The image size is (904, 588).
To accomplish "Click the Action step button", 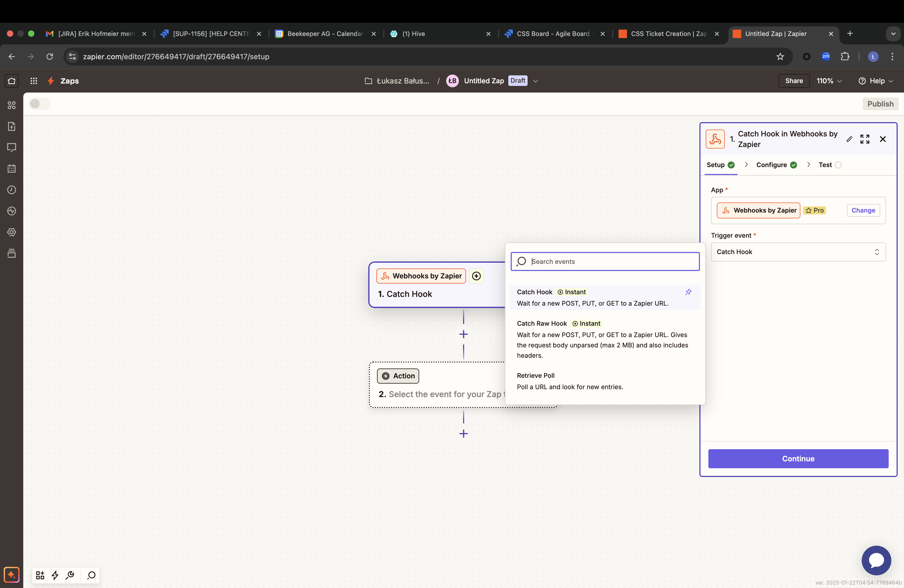I will pyautogui.click(x=398, y=376).
